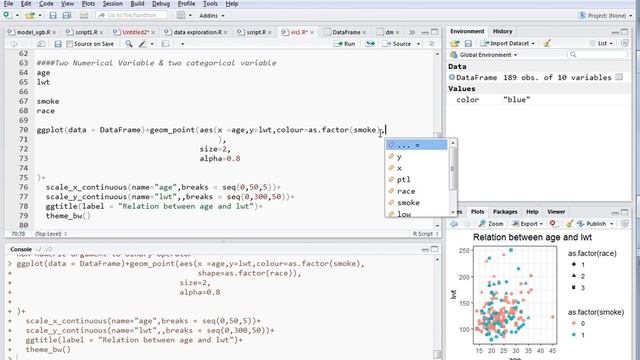
Task: Click the Environment search field
Action: (x=598, y=54)
